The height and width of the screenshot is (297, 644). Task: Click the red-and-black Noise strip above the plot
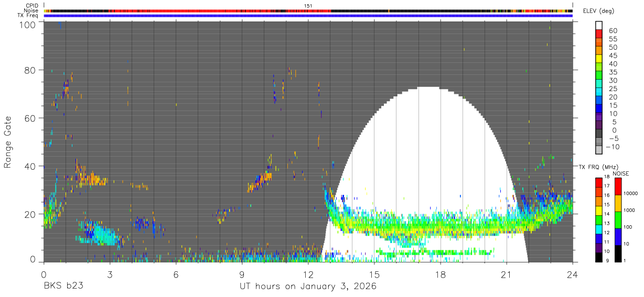308,10
